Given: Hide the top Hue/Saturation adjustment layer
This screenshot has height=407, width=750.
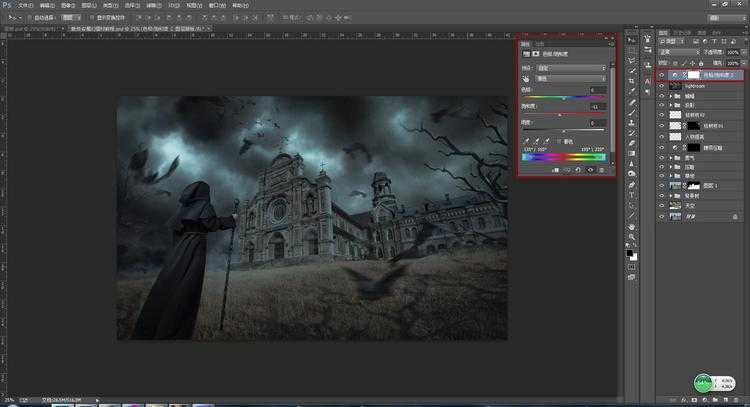Looking at the screenshot, I should click(x=662, y=75).
